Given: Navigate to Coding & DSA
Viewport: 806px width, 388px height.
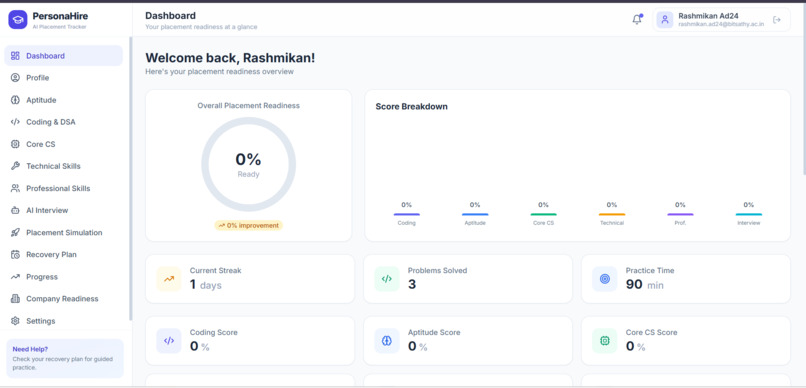Looking at the screenshot, I should click(x=63, y=122).
